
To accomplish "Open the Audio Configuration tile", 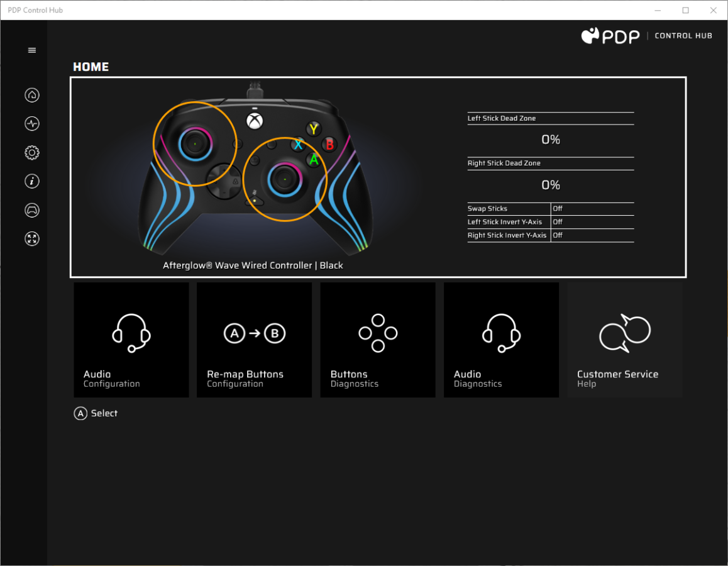I will coord(131,340).
